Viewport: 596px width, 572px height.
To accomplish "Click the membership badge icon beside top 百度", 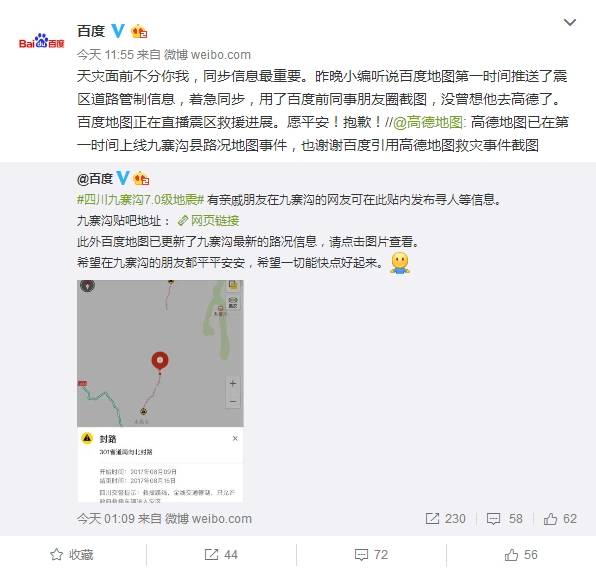I will 139,31.
